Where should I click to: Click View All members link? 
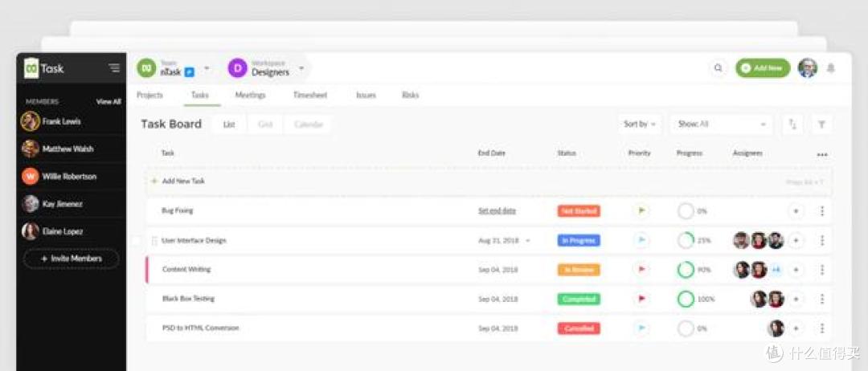point(108,102)
